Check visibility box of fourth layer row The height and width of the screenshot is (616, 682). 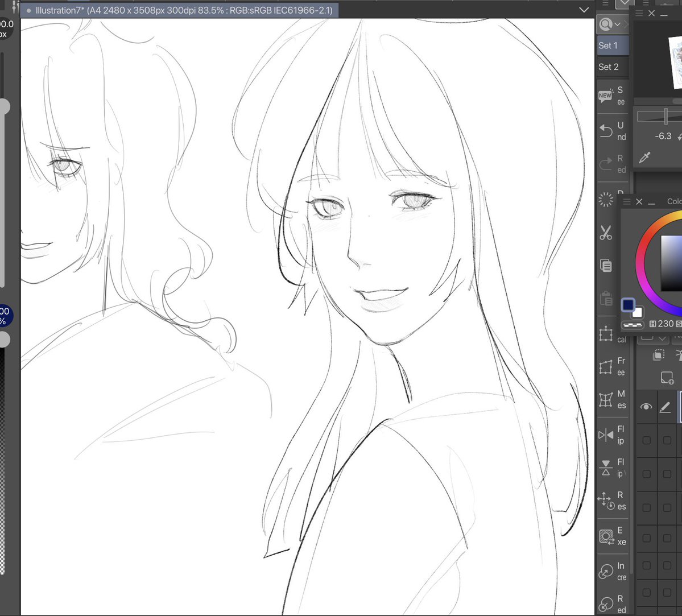(x=647, y=508)
